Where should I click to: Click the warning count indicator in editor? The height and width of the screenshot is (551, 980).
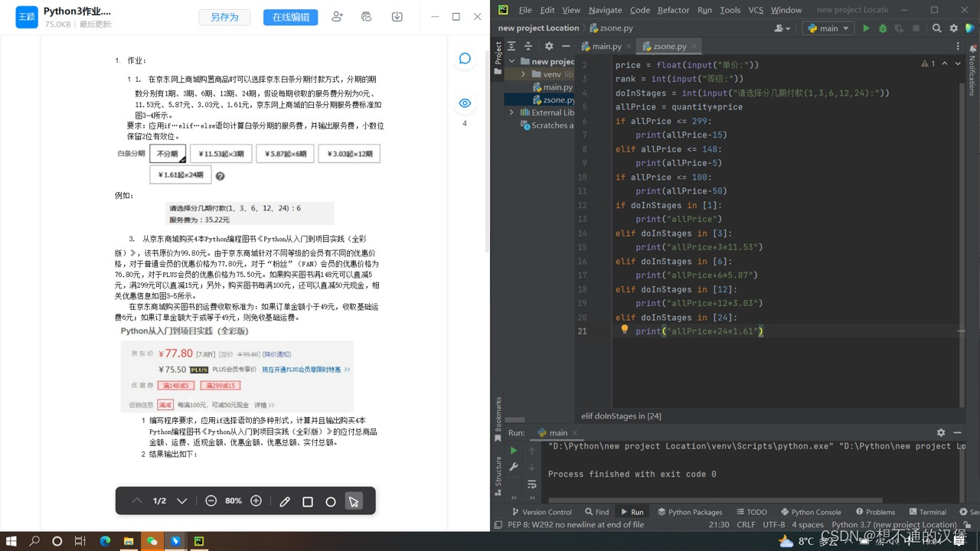(x=928, y=64)
